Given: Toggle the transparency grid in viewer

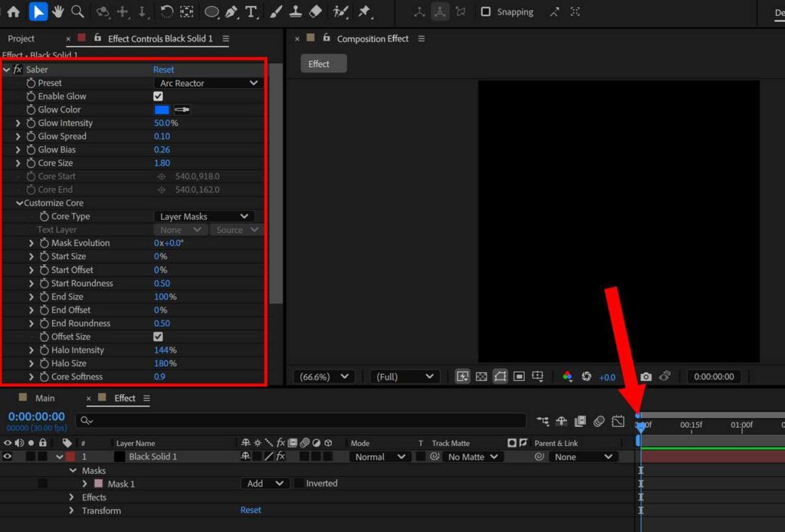Looking at the screenshot, I should pos(481,376).
